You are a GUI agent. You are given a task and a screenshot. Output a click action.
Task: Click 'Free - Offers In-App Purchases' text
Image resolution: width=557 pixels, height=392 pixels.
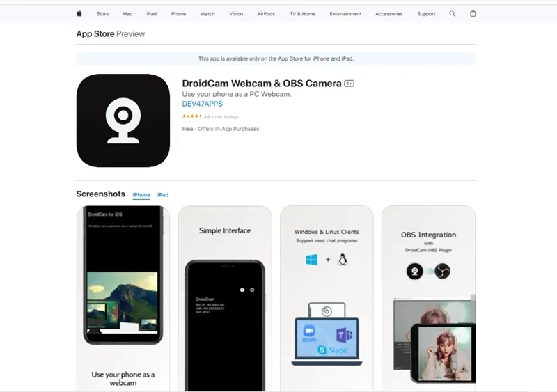(x=221, y=129)
